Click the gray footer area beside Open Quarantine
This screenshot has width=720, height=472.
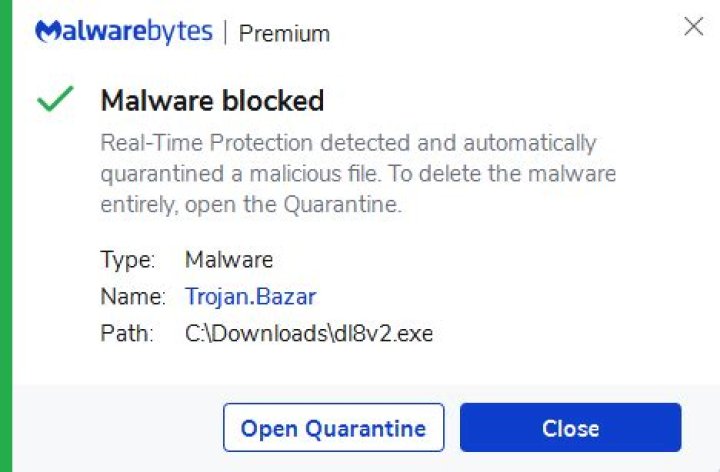(x=120, y=428)
